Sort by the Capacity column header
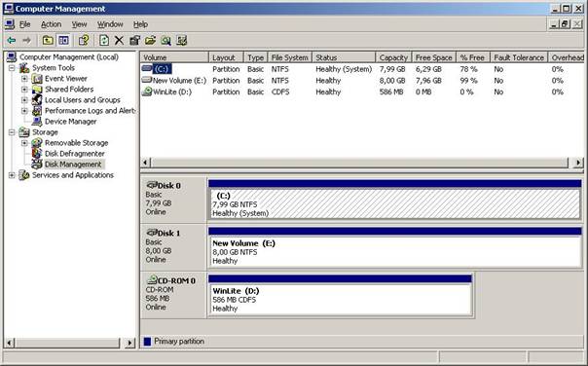This screenshot has height=366, width=588. (x=393, y=57)
